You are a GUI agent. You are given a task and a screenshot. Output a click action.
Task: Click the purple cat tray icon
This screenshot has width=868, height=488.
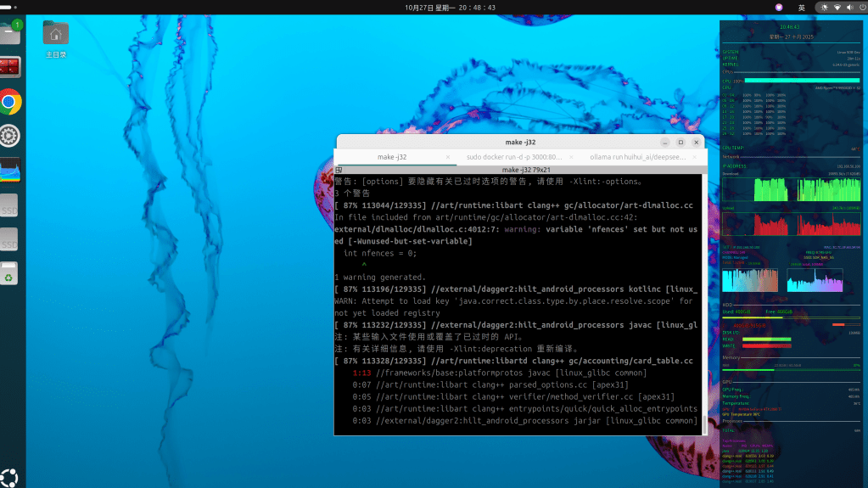point(778,7)
